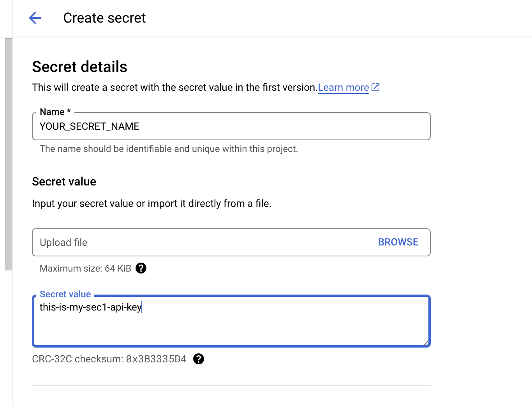Click the Create secret page title

[x=104, y=18]
